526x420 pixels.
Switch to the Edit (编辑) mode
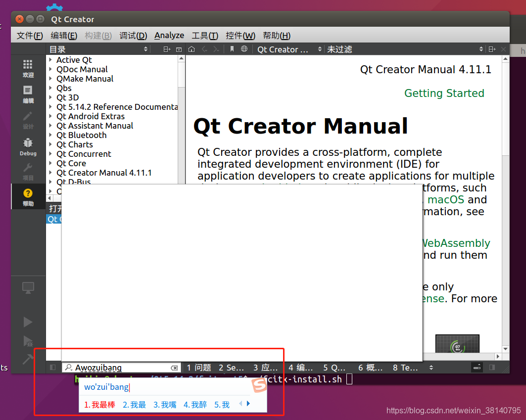click(x=28, y=94)
